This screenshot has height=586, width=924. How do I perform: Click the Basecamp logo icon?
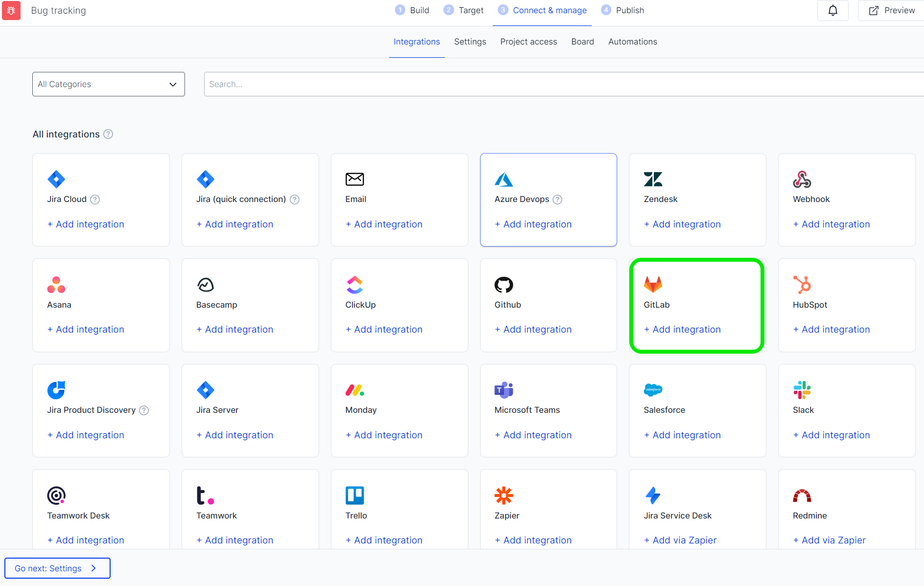click(x=206, y=285)
